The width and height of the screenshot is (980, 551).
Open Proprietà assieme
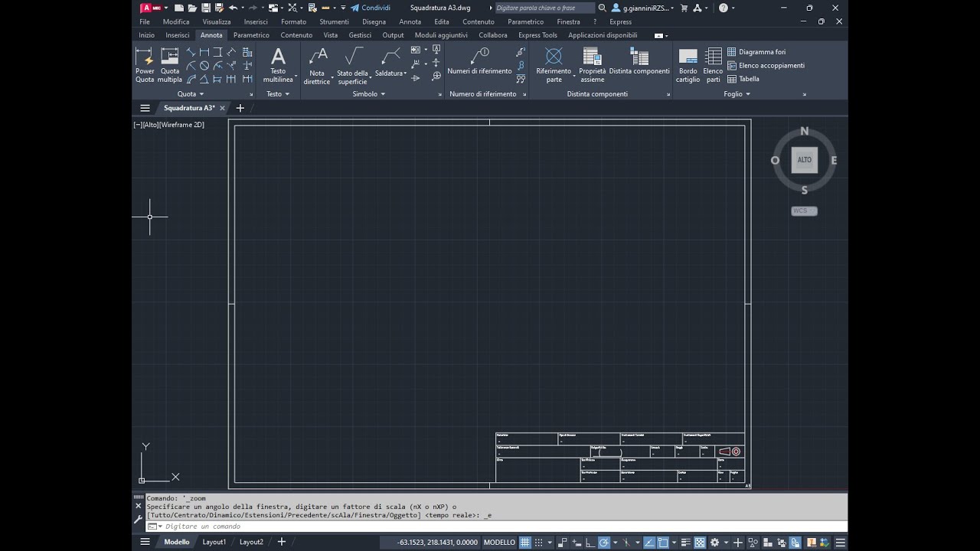coord(592,65)
